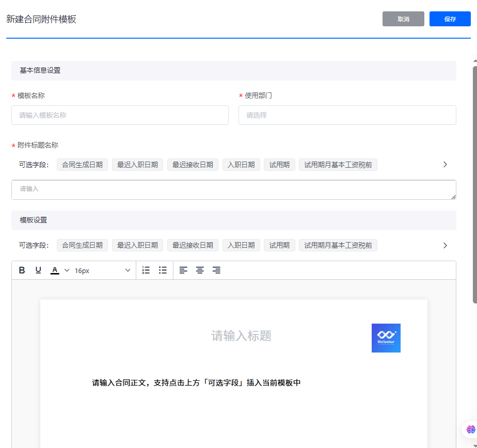This screenshot has height=448, width=477.
Task: Focus the 附件标题名称 text area
Action: tap(234, 189)
